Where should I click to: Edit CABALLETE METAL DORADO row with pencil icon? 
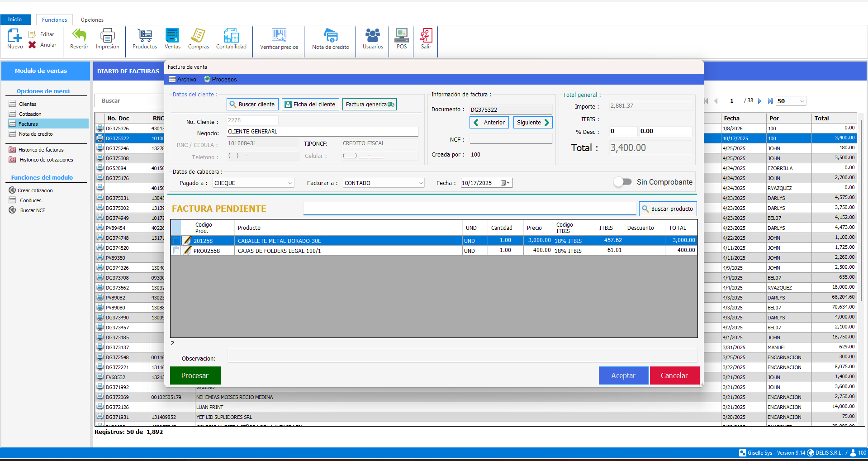tap(187, 241)
